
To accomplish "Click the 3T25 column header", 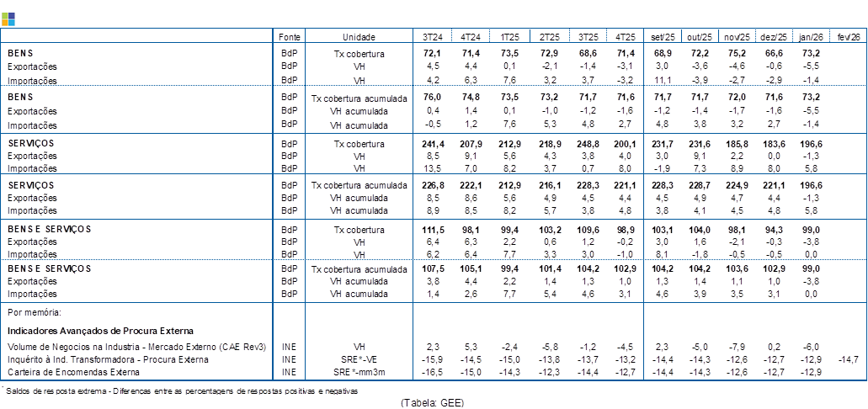I will pos(588,37).
